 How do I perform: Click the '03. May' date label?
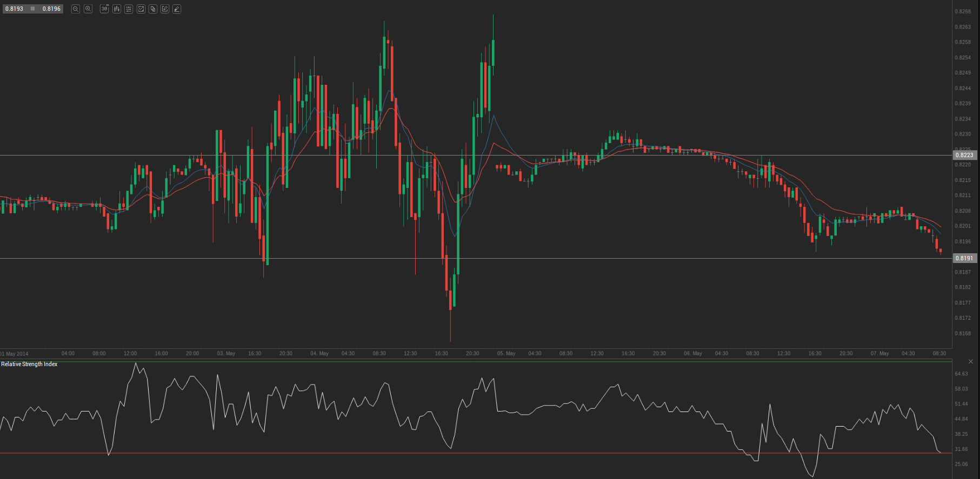click(x=226, y=354)
